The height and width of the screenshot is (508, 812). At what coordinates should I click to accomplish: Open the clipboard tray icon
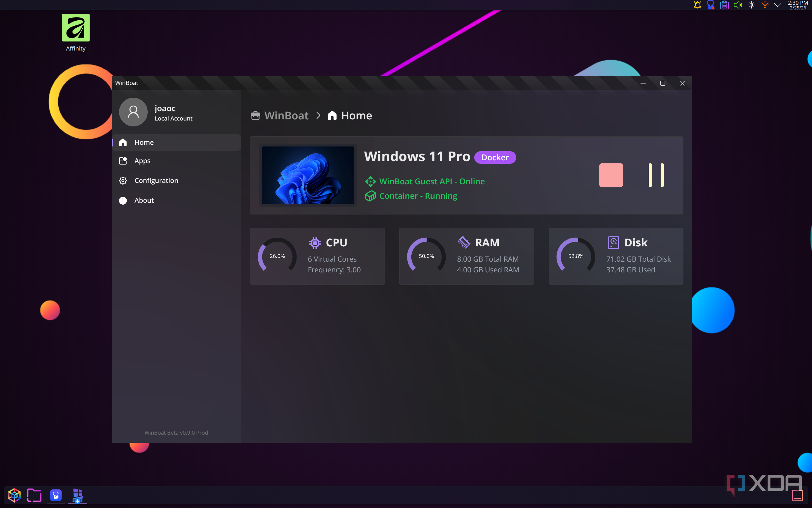[724, 5]
